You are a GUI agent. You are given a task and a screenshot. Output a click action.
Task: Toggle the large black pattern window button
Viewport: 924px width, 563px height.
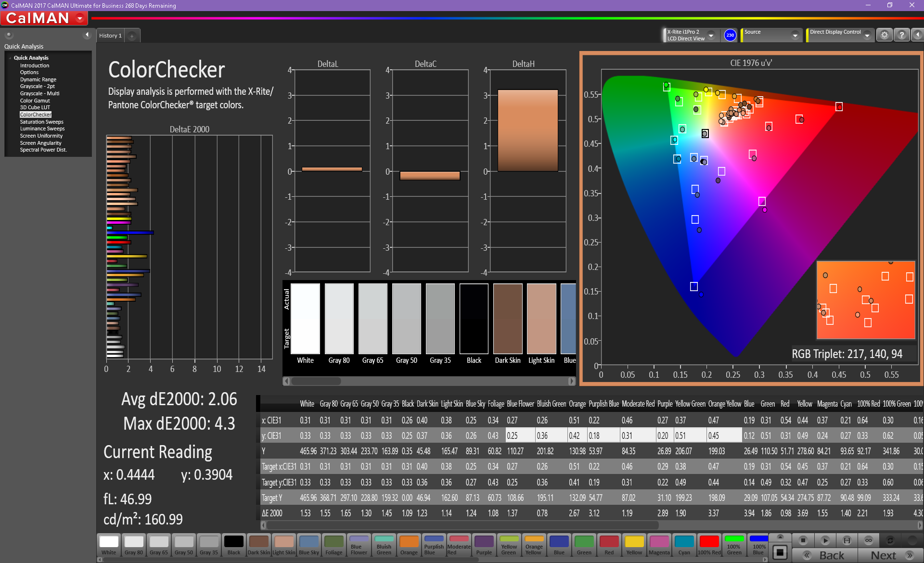click(780, 551)
